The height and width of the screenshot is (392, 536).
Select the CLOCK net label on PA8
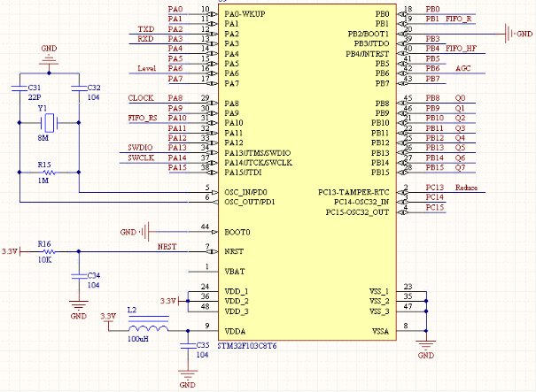pos(141,98)
